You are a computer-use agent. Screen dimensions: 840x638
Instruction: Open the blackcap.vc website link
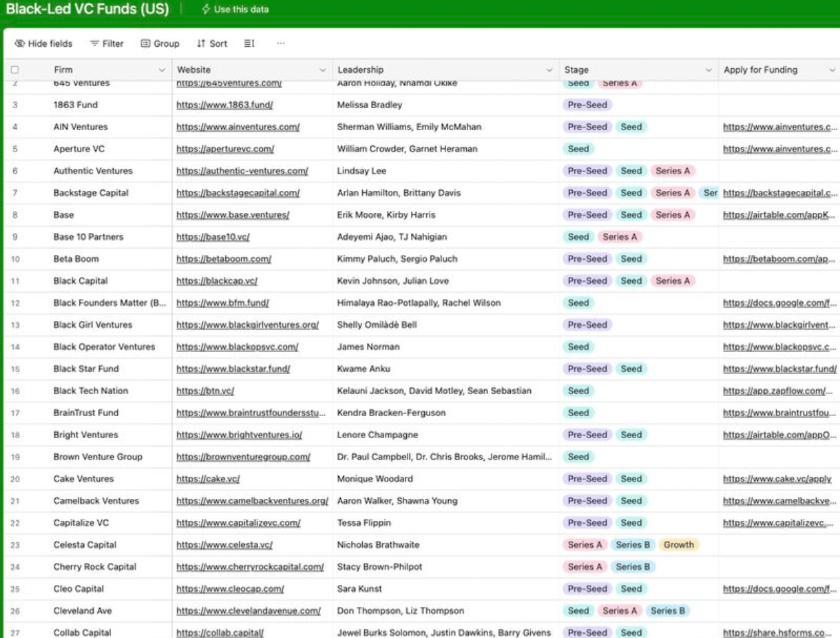217,281
